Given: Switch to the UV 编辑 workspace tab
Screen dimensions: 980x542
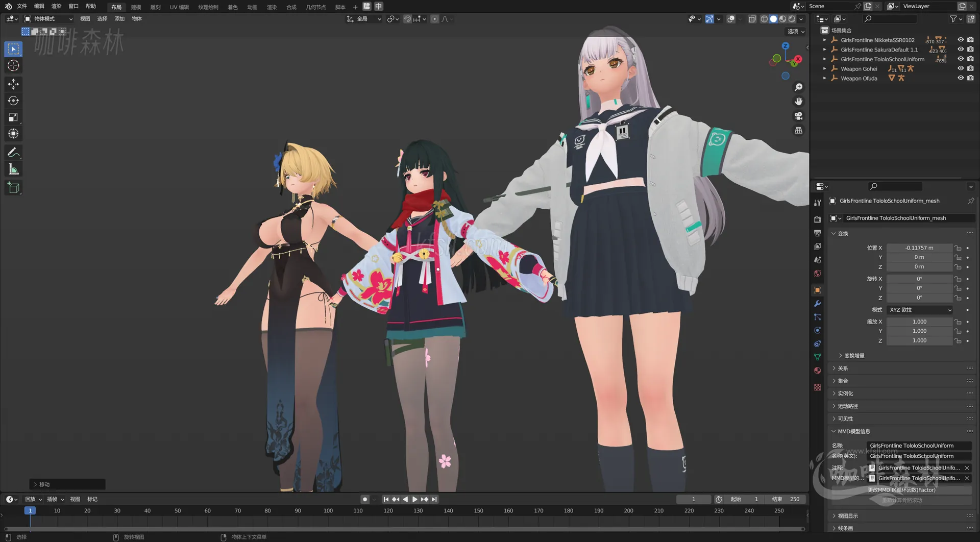Looking at the screenshot, I should point(179,7).
